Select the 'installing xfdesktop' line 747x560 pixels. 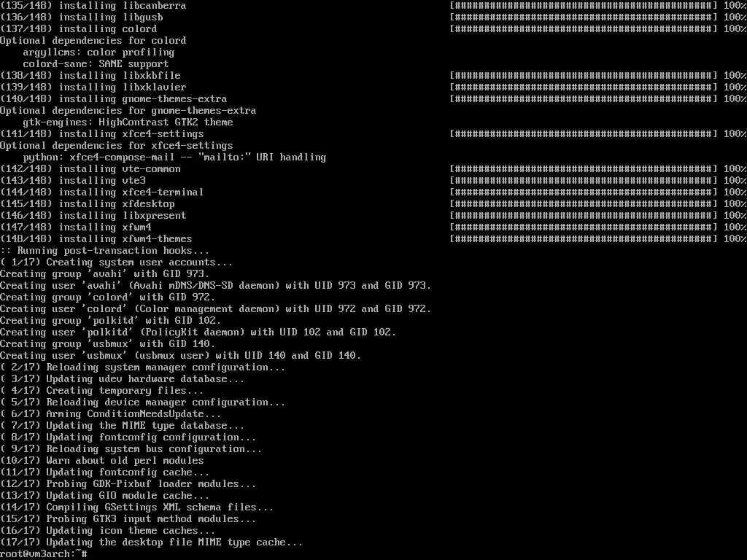click(88, 204)
